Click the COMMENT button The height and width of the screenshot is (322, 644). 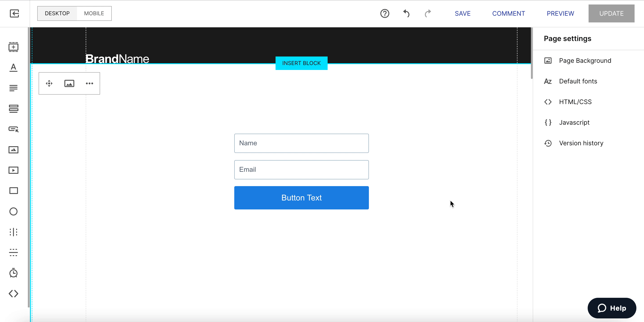[x=508, y=13]
